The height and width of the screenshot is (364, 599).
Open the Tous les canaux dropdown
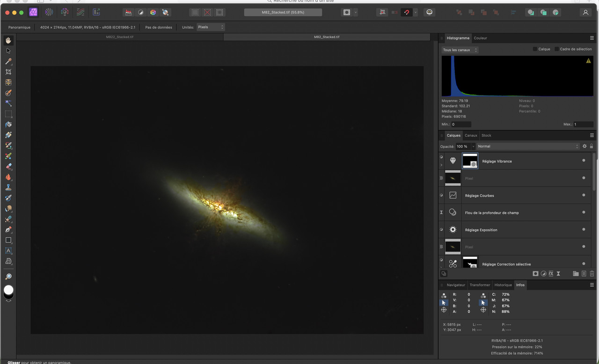[x=460, y=50]
